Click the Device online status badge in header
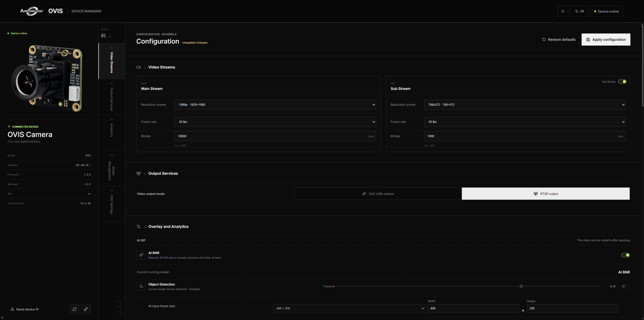 [606, 11]
